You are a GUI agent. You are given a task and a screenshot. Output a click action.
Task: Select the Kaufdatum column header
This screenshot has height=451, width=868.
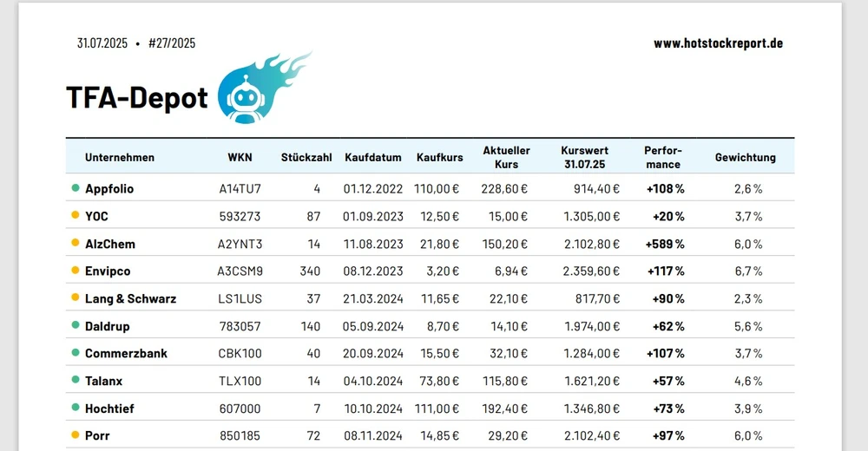(x=373, y=158)
